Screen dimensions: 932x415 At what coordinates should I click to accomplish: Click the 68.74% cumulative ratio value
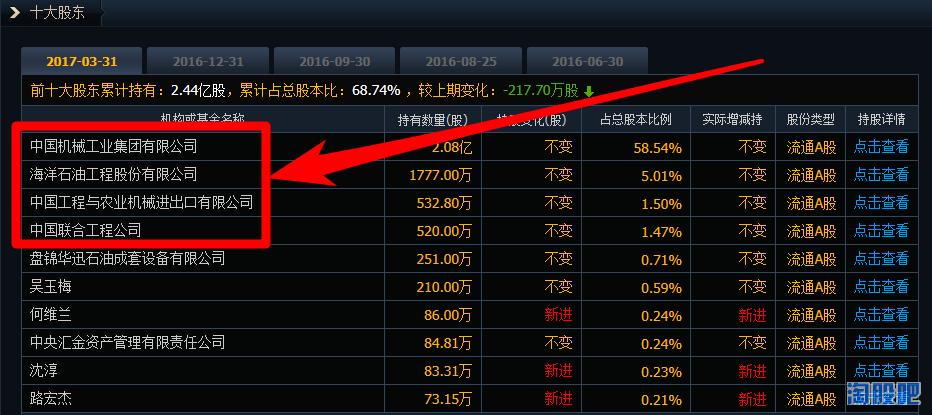click(376, 90)
